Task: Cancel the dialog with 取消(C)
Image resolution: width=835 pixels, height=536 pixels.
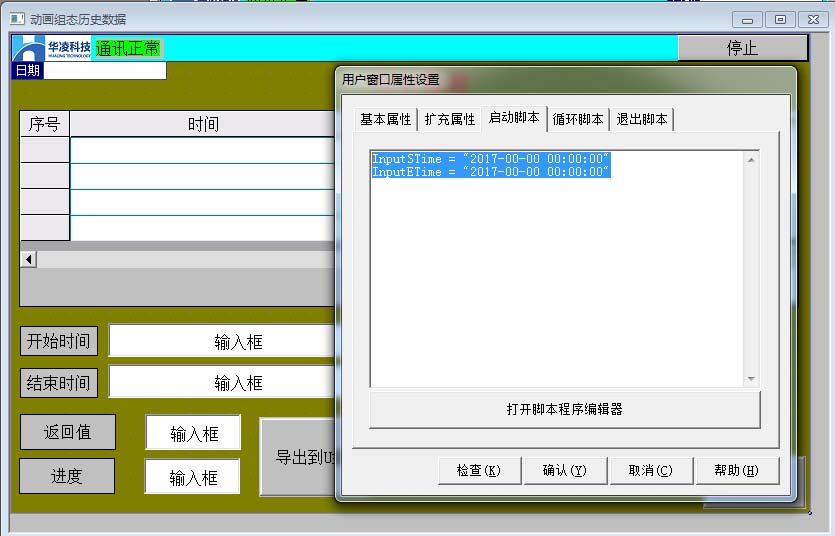Action: point(650,471)
